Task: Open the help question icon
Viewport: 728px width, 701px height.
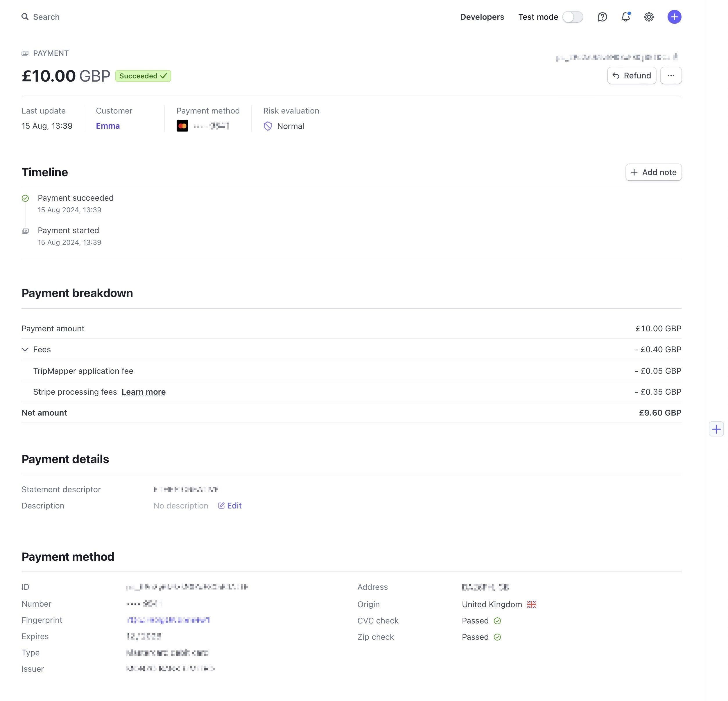Action: click(602, 17)
